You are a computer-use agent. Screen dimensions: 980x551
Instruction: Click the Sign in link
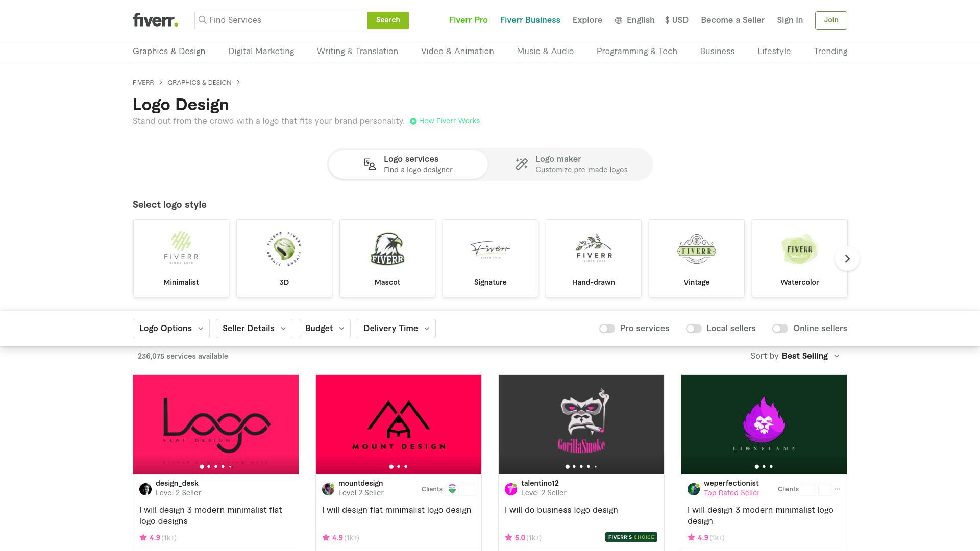[x=790, y=20]
